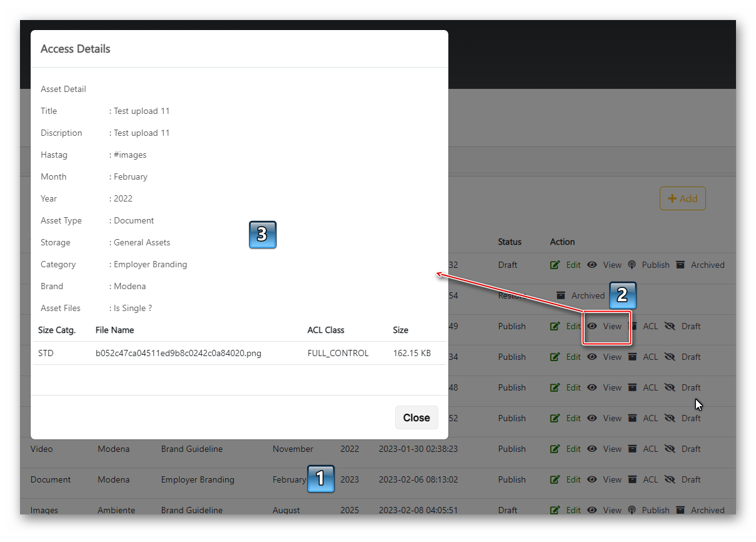Set the 2023-01-30 02:38:23 row to Draft
This screenshot has height=542, width=756.
pyautogui.click(x=682, y=449)
